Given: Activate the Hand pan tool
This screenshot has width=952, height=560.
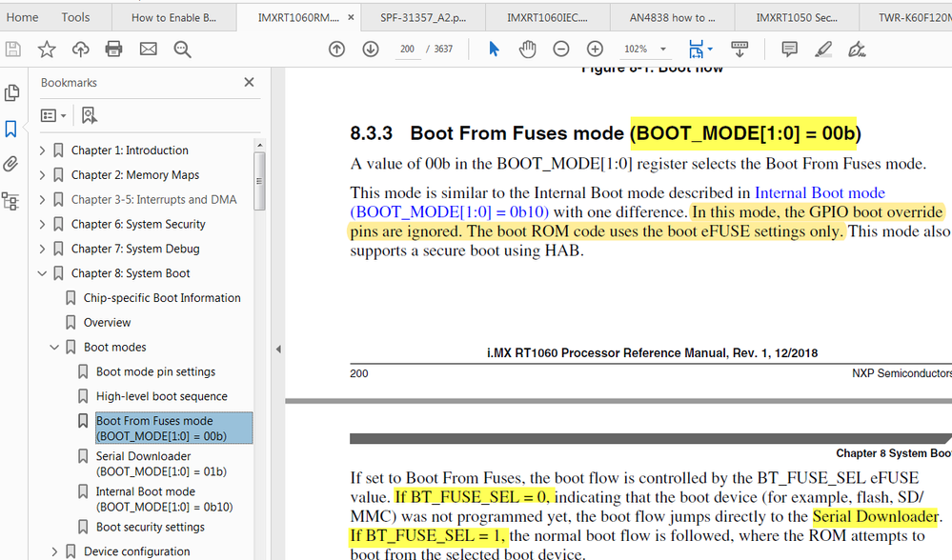Looking at the screenshot, I should [x=528, y=50].
